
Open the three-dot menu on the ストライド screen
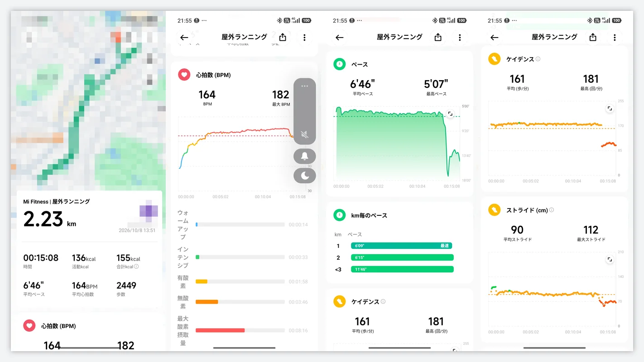tap(615, 38)
